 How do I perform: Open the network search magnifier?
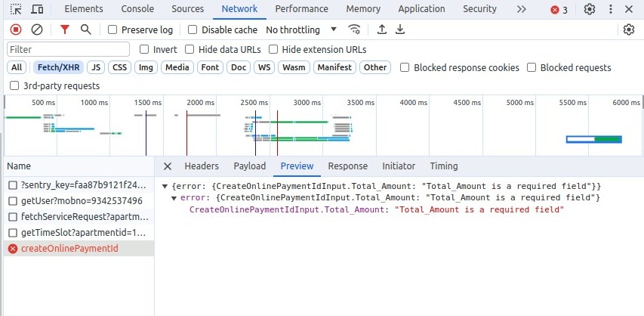[86, 29]
